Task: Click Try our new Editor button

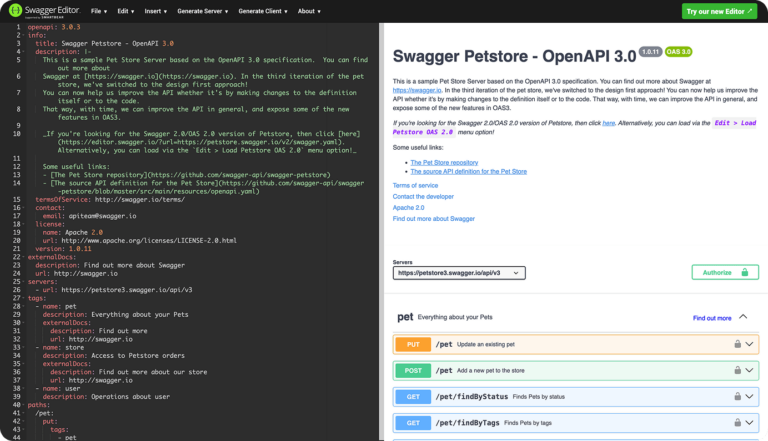Action: click(x=719, y=11)
